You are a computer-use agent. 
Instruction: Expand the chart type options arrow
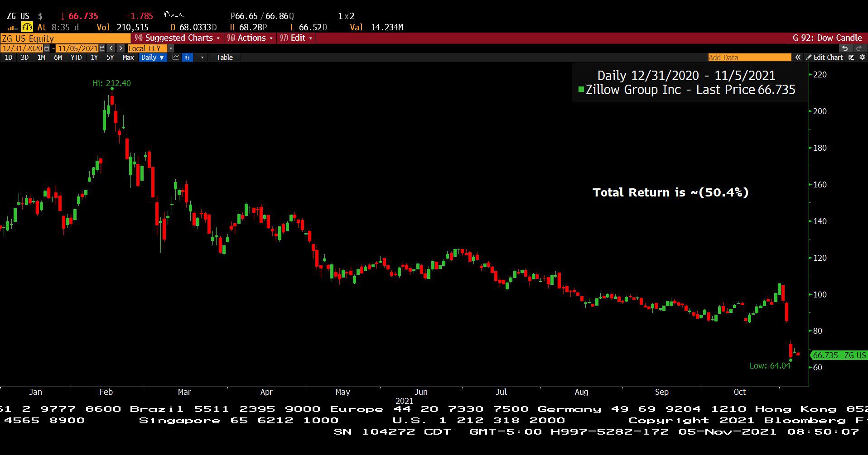(202, 57)
